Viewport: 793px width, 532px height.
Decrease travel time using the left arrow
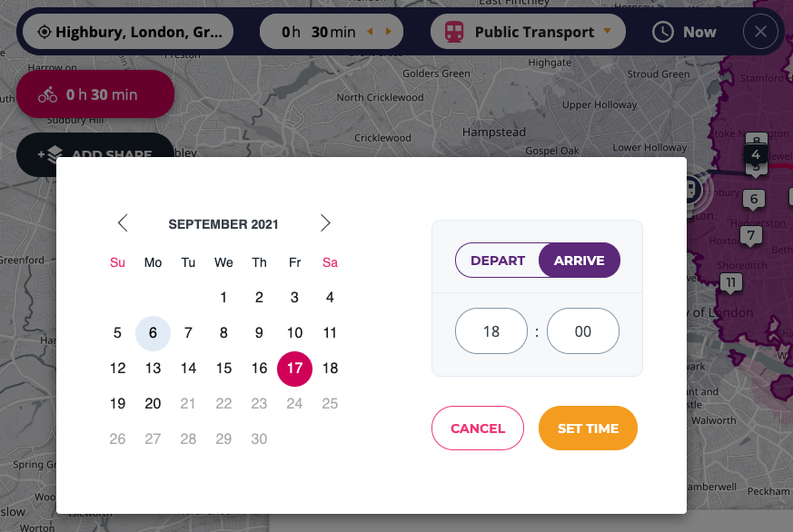click(370, 33)
